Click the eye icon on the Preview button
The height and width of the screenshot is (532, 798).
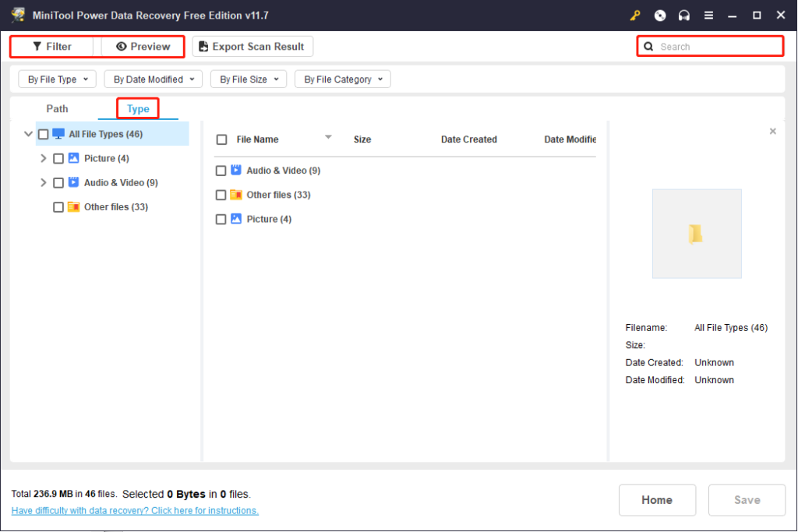tap(121, 47)
